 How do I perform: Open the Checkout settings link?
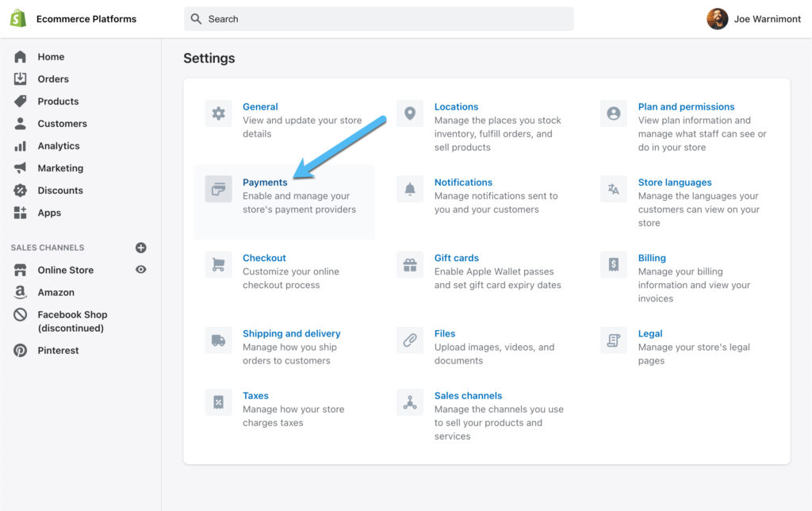(x=264, y=258)
